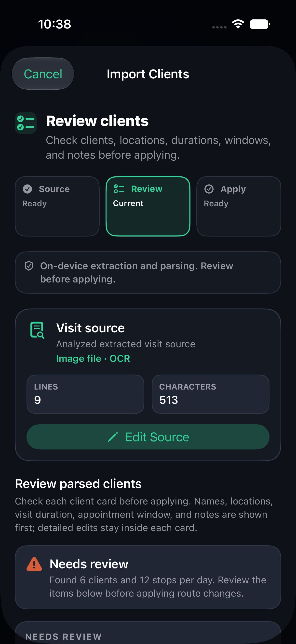Viewport: 296px width, 644px height.
Task: Click the Review clients checklist icon
Action: click(26, 123)
